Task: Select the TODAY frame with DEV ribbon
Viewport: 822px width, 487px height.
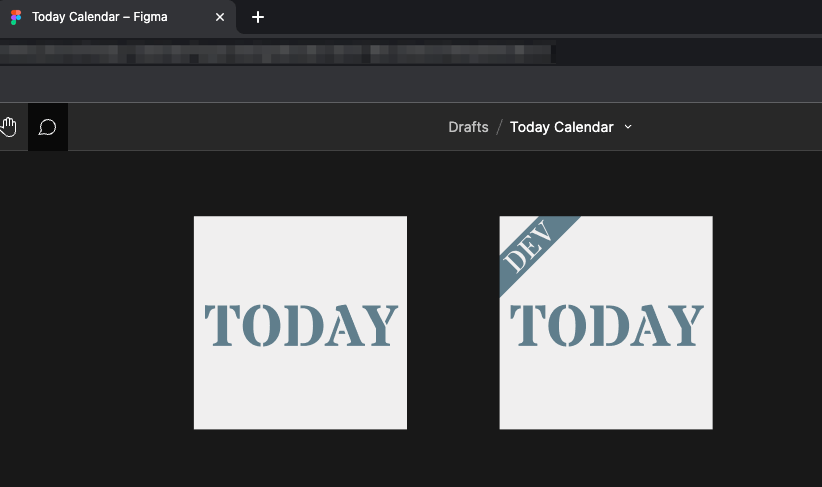Action: (606, 322)
